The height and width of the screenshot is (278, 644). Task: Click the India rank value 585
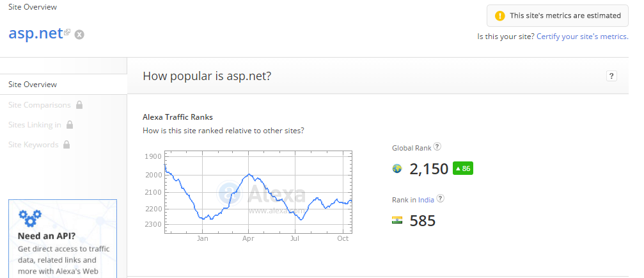click(x=423, y=221)
